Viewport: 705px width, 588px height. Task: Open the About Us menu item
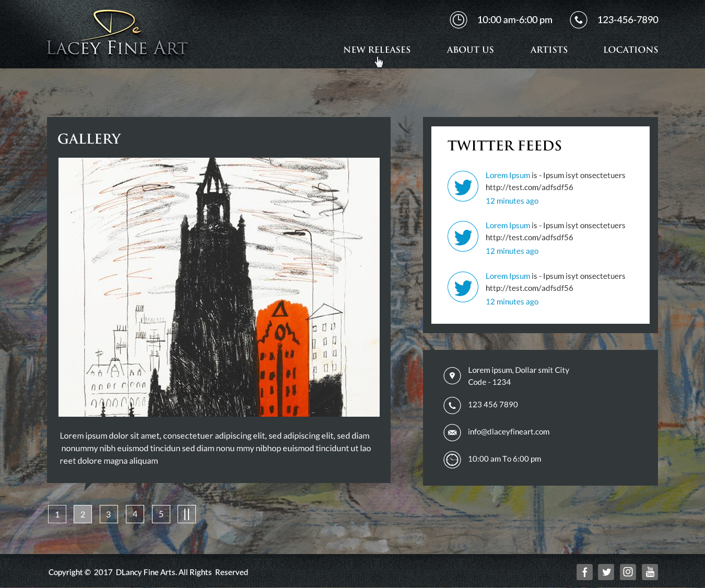pyautogui.click(x=471, y=50)
